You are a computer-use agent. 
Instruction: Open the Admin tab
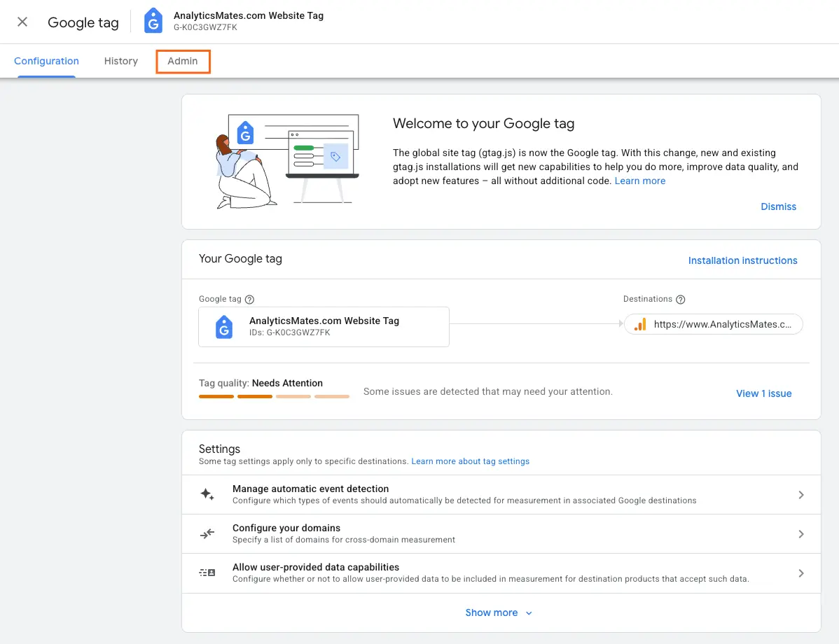[183, 61]
